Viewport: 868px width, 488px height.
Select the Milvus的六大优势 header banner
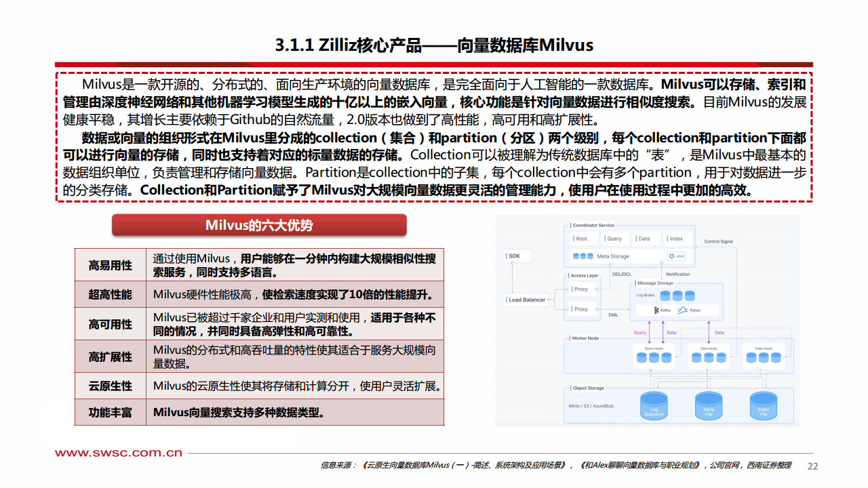point(260,224)
